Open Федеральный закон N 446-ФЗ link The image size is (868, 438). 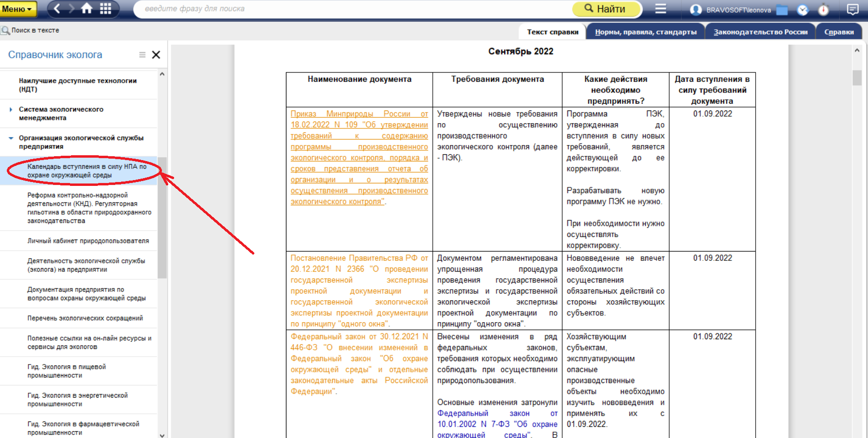pos(359,364)
